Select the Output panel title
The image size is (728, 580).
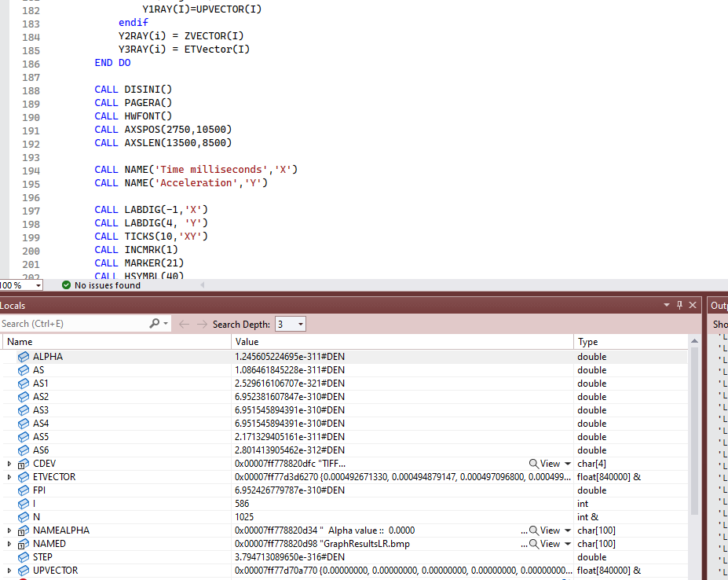click(x=719, y=306)
